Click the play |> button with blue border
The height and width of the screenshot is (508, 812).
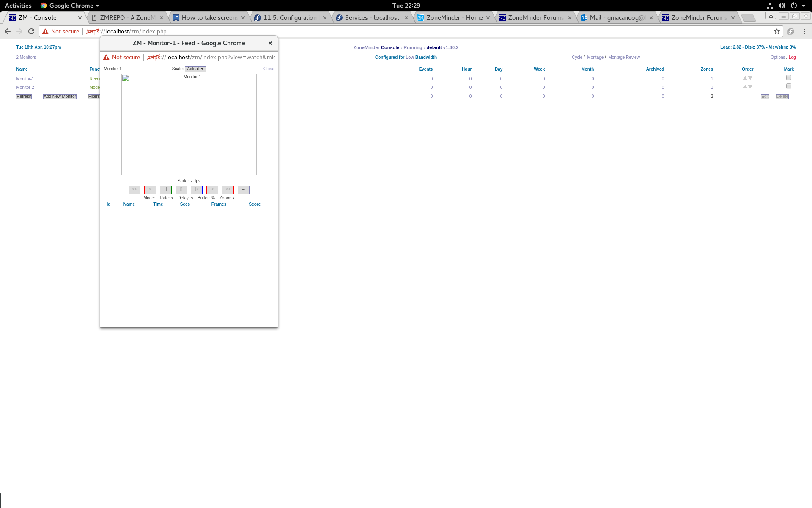point(197,190)
